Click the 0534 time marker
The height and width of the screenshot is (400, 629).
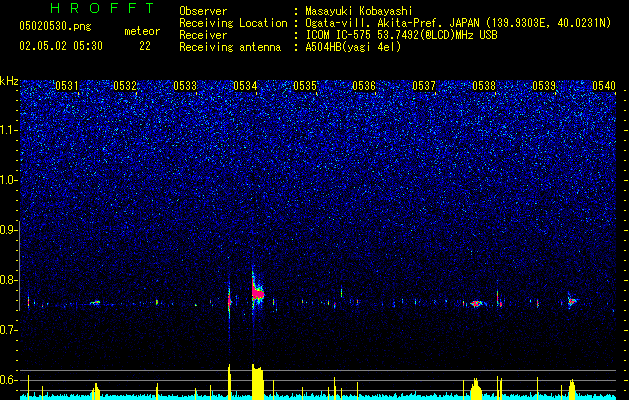(x=245, y=85)
